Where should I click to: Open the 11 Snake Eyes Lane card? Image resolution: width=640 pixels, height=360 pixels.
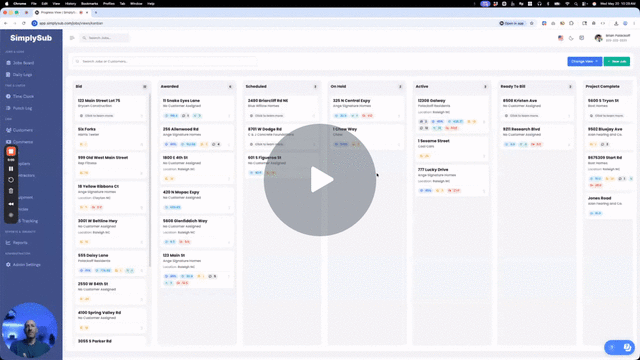(197, 108)
